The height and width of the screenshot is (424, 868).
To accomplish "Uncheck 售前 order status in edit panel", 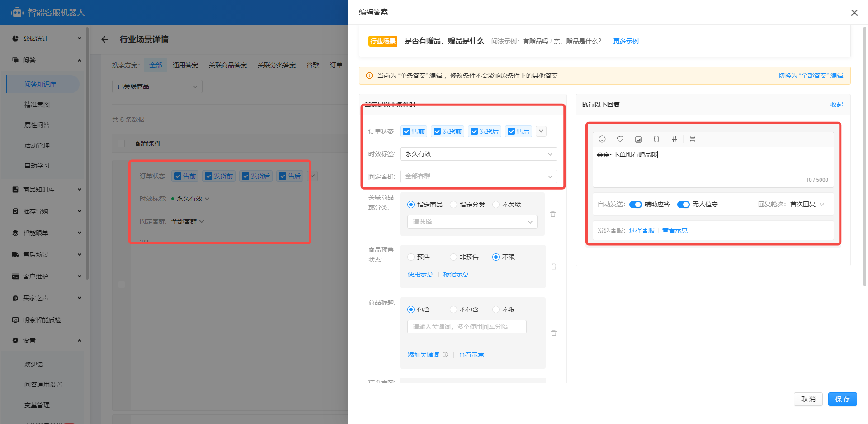I will [406, 131].
